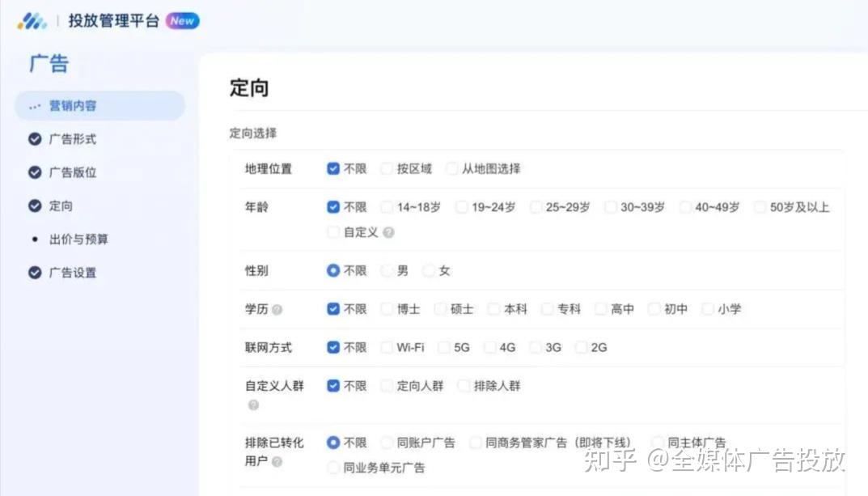Click the platform logo icon
Screen dimensions: 868x496
pyautogui.click(x=32, y=21)
